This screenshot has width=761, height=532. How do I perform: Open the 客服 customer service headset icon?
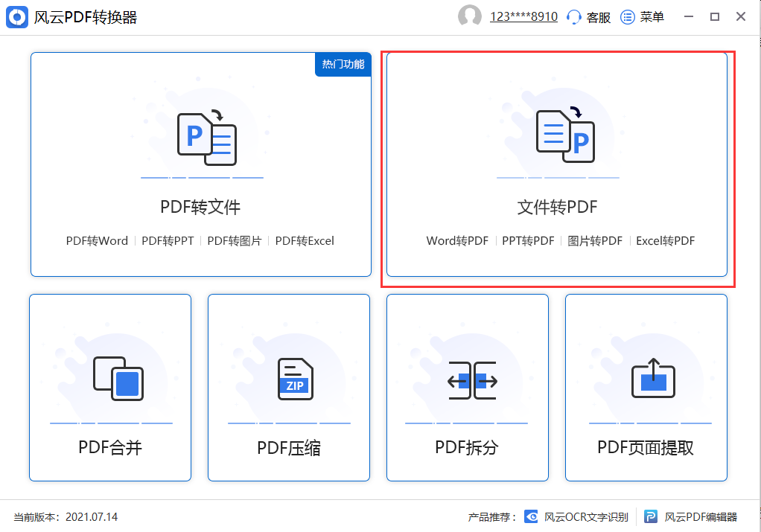coord(573,16)
